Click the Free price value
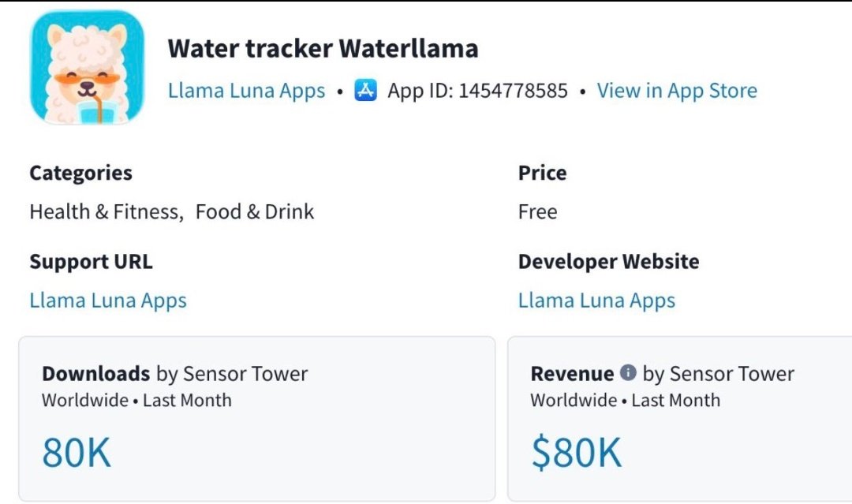 [x=537, y=212]
